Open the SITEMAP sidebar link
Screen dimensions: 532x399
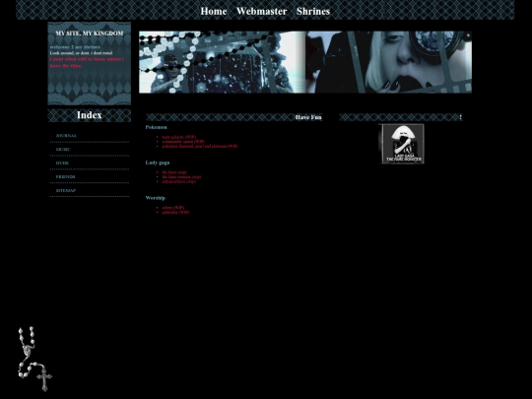pos(66,191)
